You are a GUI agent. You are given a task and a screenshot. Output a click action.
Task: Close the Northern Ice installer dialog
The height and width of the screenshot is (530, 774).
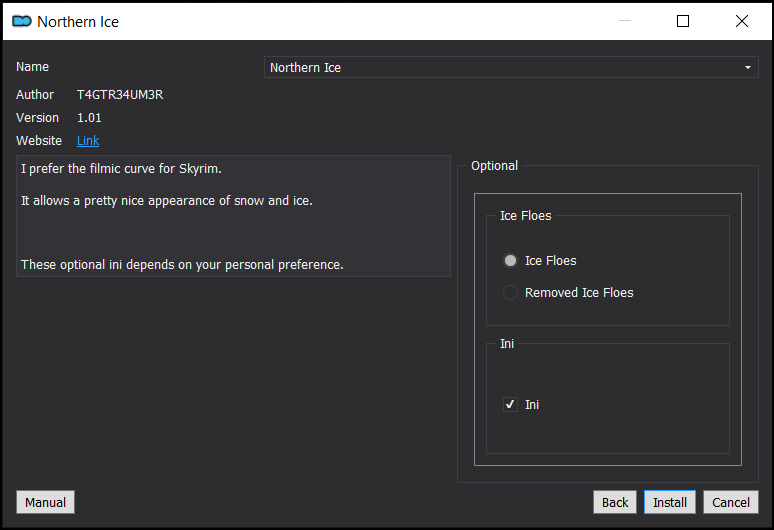point(741,21)
